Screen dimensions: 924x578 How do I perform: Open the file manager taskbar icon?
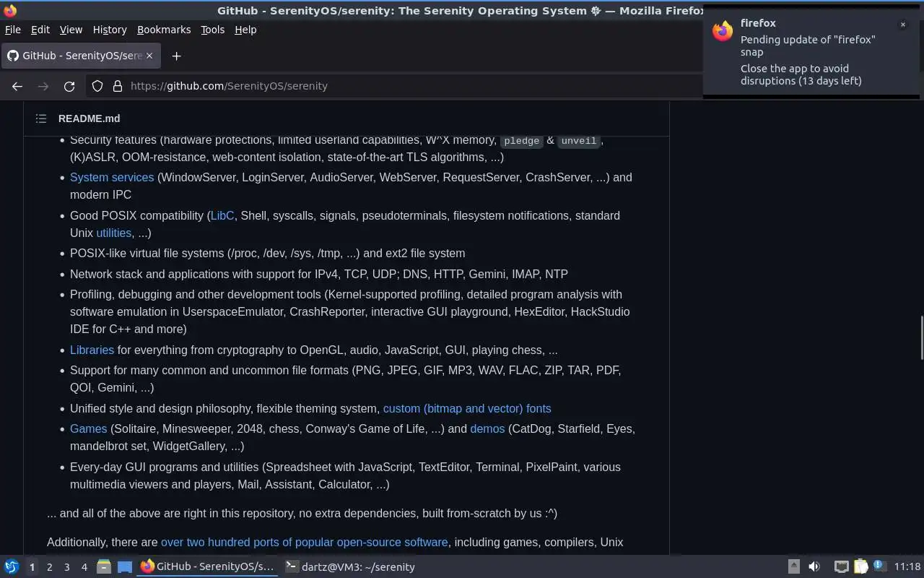pos(103,566)
